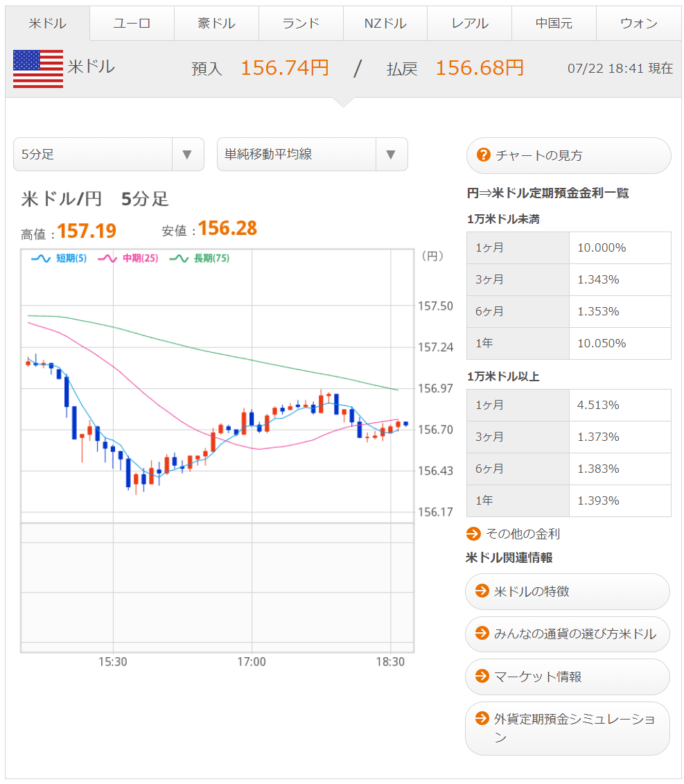The image size is (684, 784).
Task: Click the question mark icon beside チャートの見方
Action: click(x=484, y=155)
